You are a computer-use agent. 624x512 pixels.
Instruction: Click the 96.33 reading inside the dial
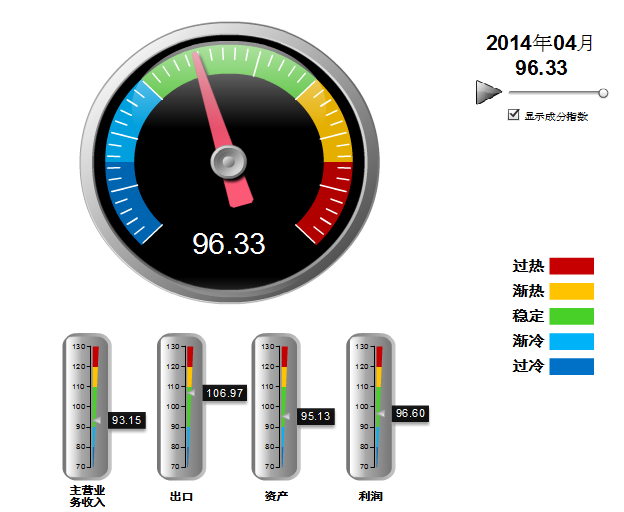point(229,243)
